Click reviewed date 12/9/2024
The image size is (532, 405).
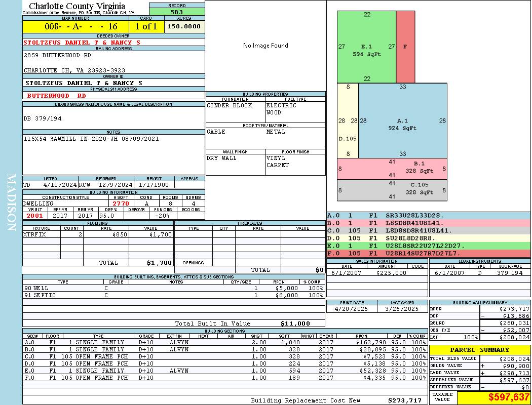[x=116, y=185]
